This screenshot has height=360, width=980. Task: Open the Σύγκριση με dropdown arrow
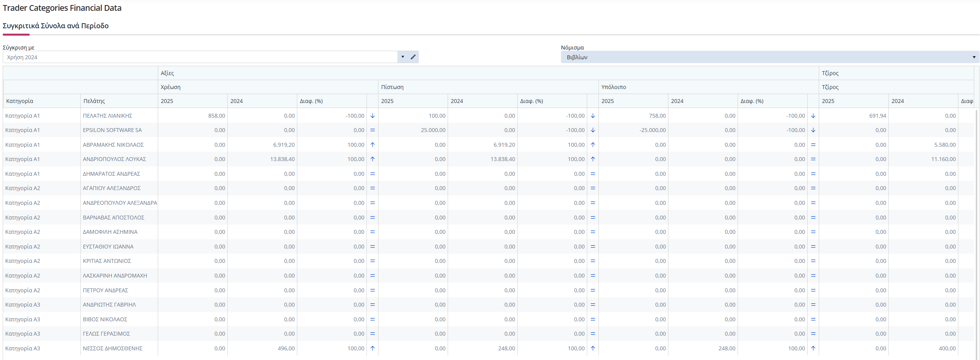coord(402,57)
